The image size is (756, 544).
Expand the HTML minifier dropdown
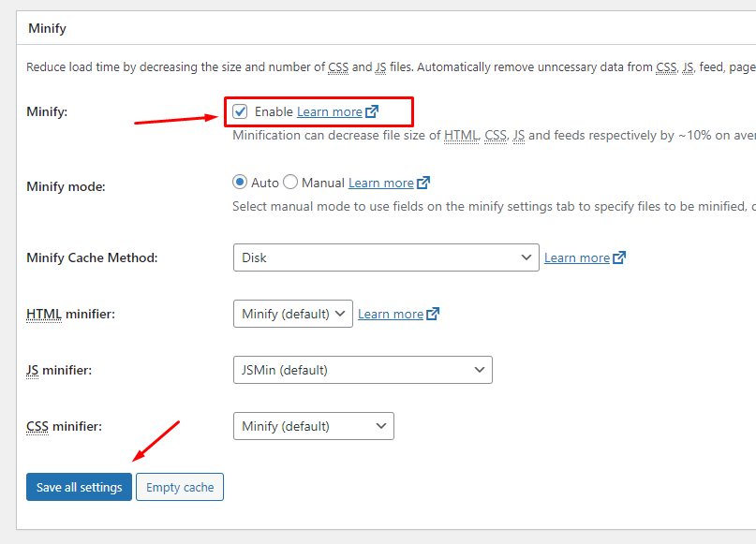(292, 314)
